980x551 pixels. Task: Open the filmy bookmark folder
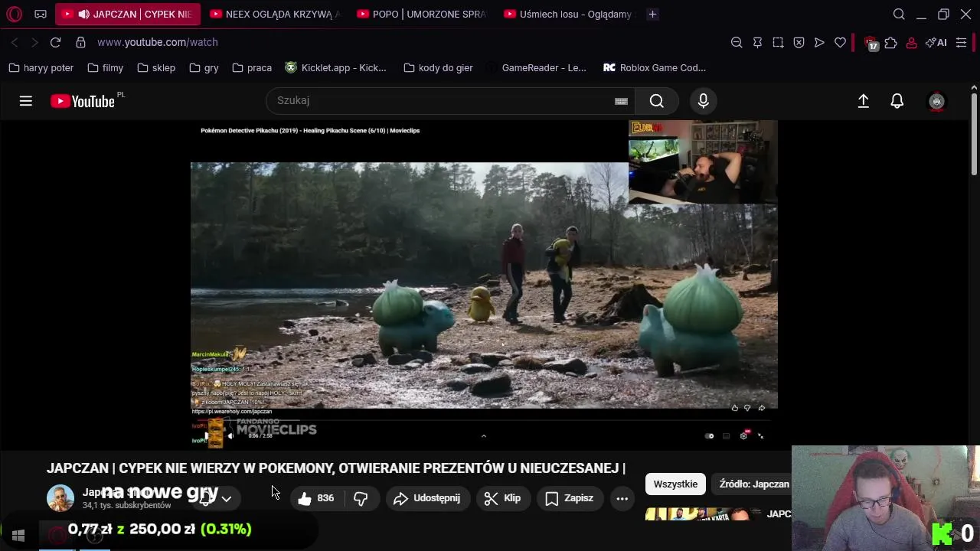(105, 67)
